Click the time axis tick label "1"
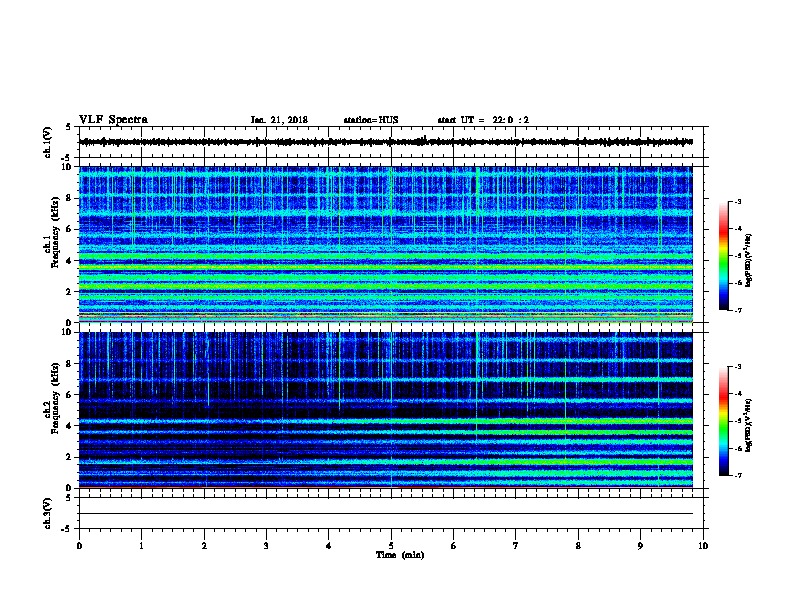 [x=141, y=546]
